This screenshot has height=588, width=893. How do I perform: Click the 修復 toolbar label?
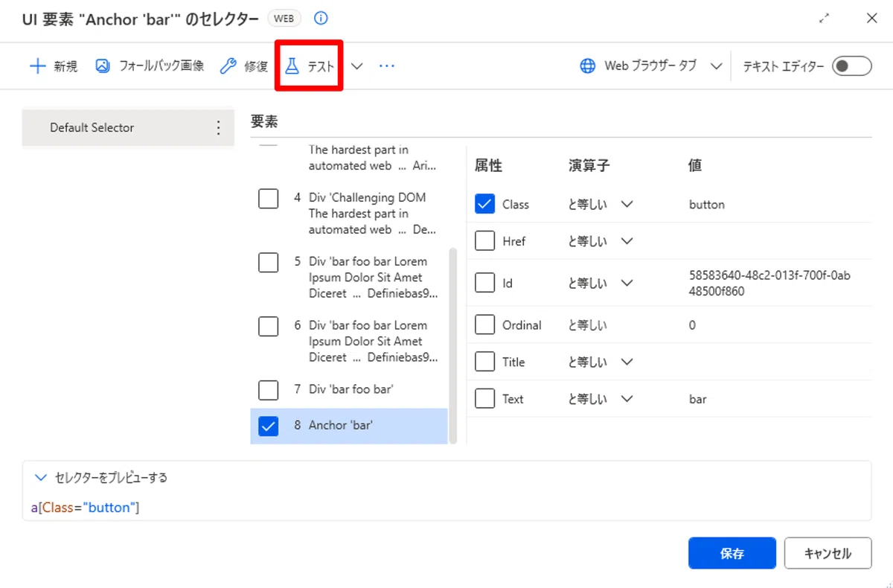[256, 66]
